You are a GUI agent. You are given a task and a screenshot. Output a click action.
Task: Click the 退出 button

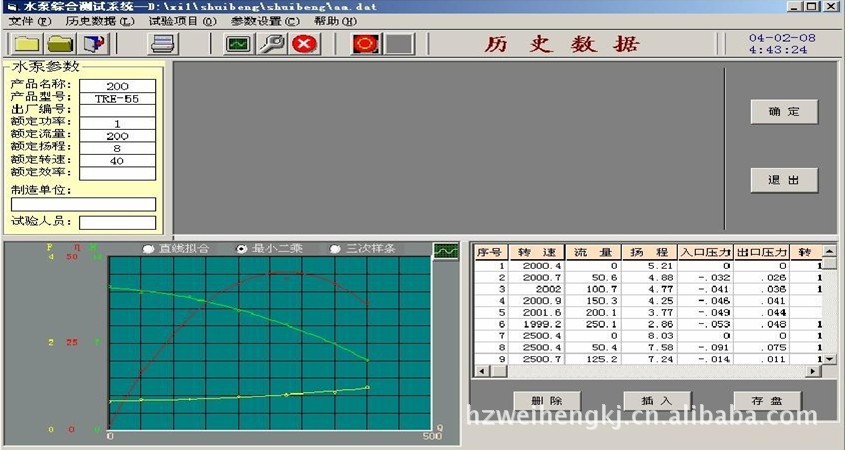(x=784, y=180)
